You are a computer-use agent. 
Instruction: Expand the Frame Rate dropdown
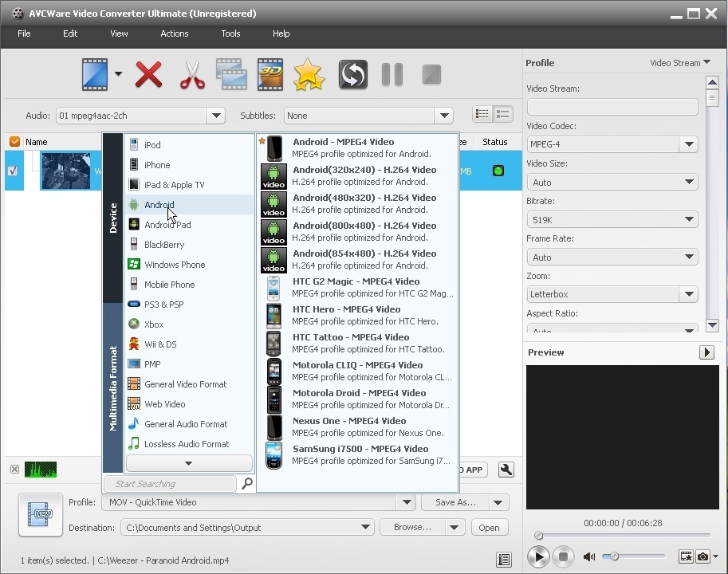tap(688, 257)
